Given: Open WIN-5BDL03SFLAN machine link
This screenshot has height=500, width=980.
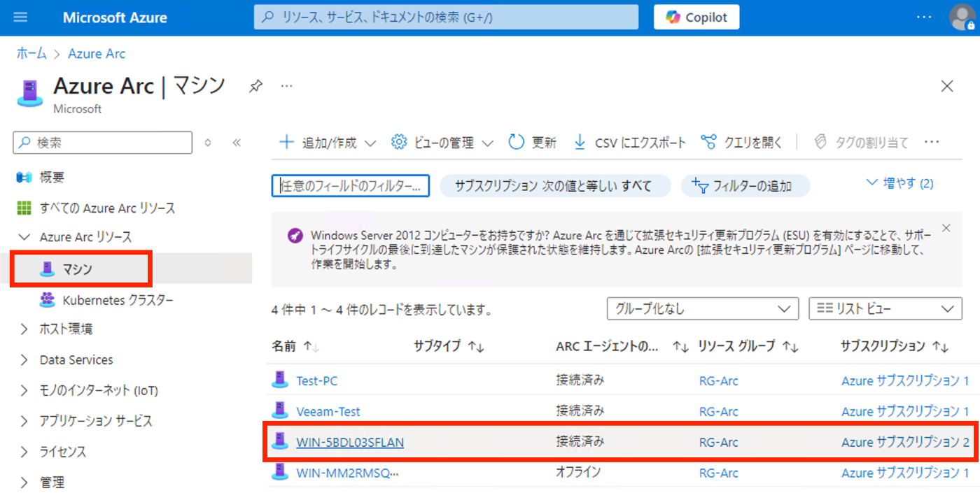Looking at the screenshot, I should 350,443.
